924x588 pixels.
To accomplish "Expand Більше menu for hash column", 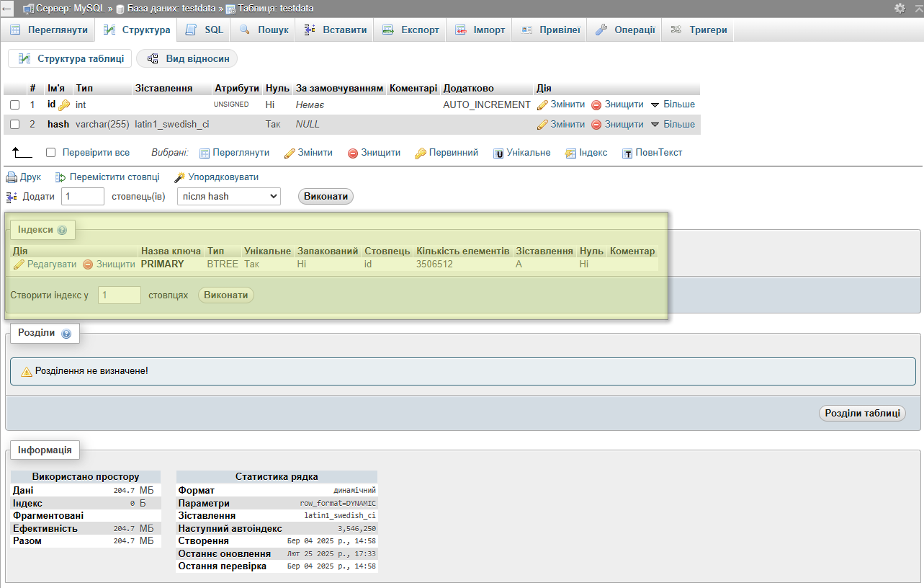I will coord(673,125).
